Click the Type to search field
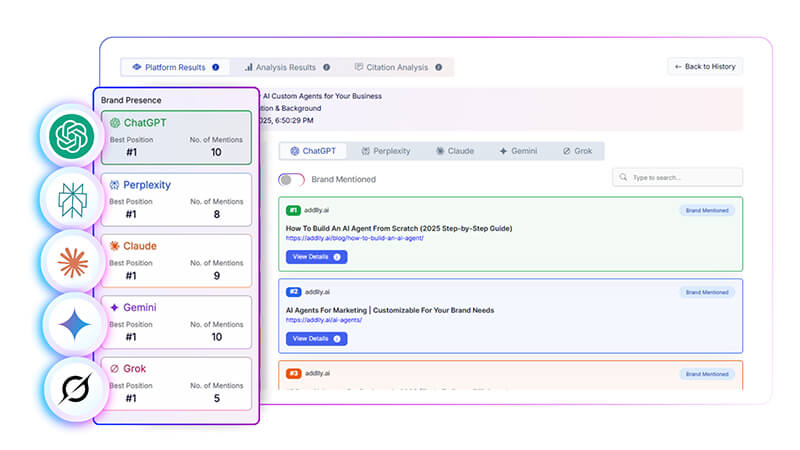800x450 pixels. (678, 178)
